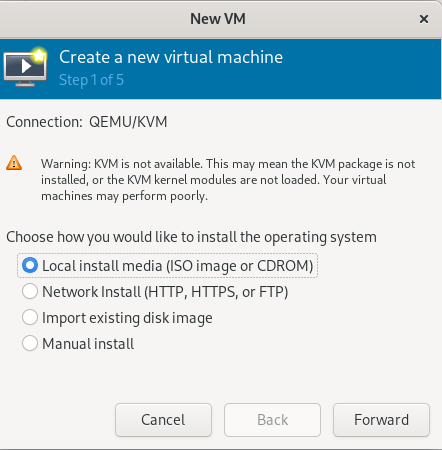Close the New VM dialog with the X

pos(424,19)
